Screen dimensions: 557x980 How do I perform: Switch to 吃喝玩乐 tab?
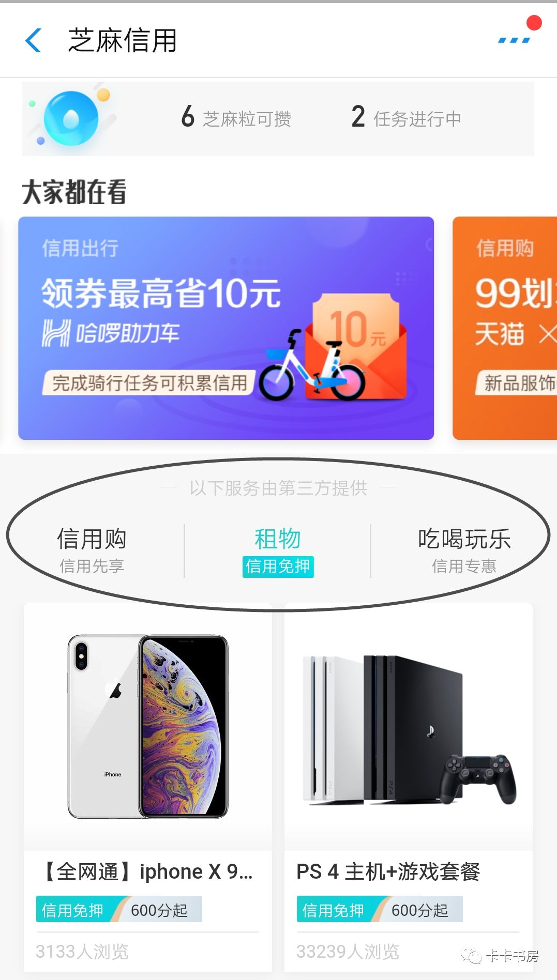[464, 550]
